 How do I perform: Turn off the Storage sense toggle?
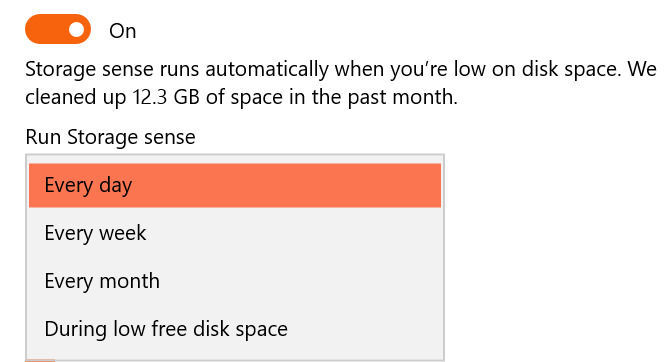(58, 29)
